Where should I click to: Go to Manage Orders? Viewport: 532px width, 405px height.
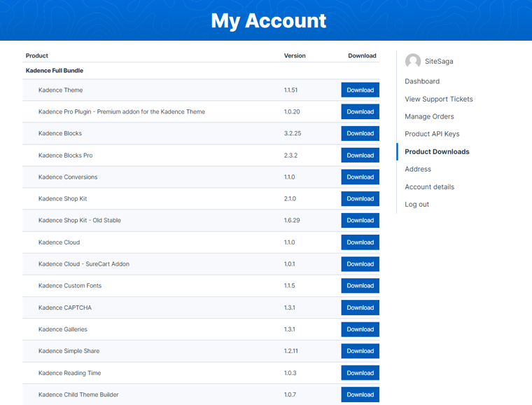pos(429,116)
